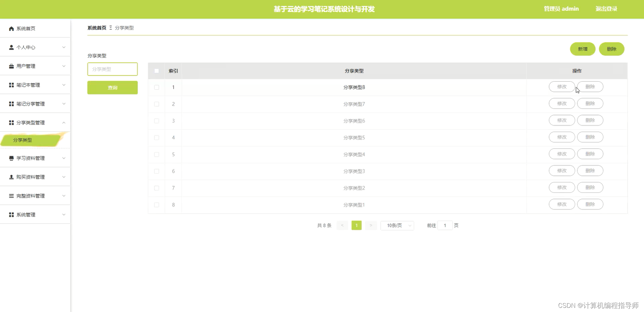This screenshot has width=644, height=312.
Task: Click the briefcase icon beside 用户管理
Action: click(x=11, y=66)
